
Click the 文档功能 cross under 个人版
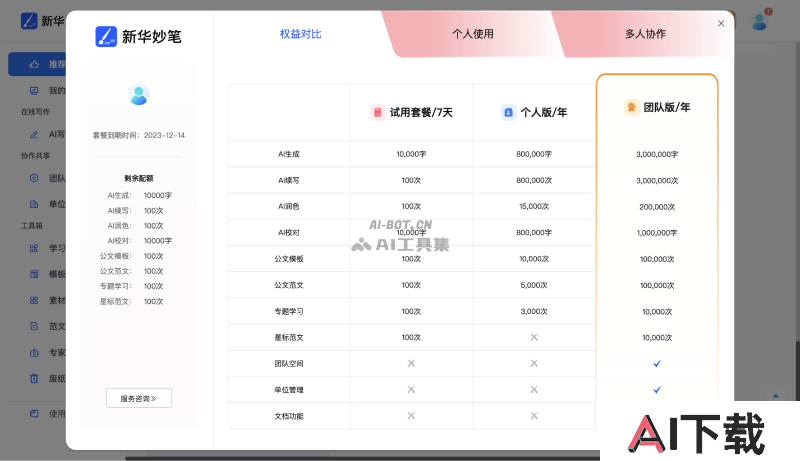point(534,416)
